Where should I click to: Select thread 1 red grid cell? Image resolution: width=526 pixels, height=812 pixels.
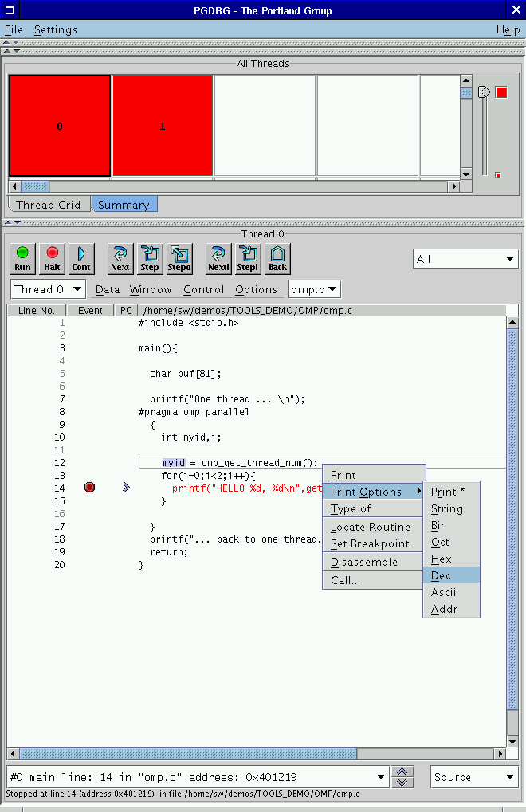point(163,126)
